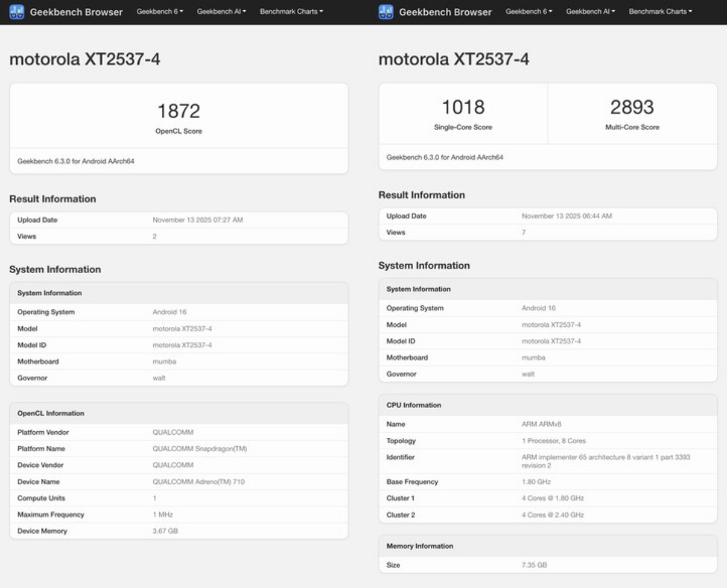
Task: Open the Benchmark Charts dropdown on the left navbar
Action: 291,12
